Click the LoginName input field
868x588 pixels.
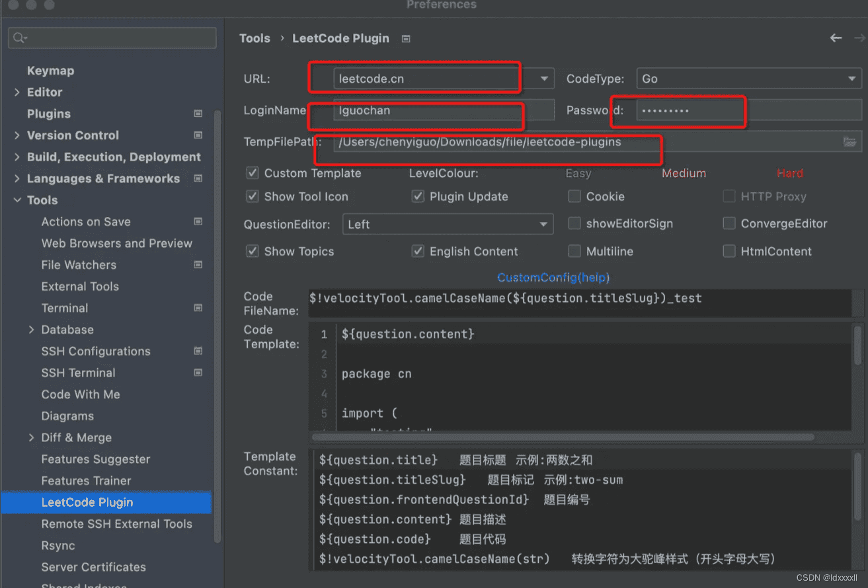tap(444, 110)
